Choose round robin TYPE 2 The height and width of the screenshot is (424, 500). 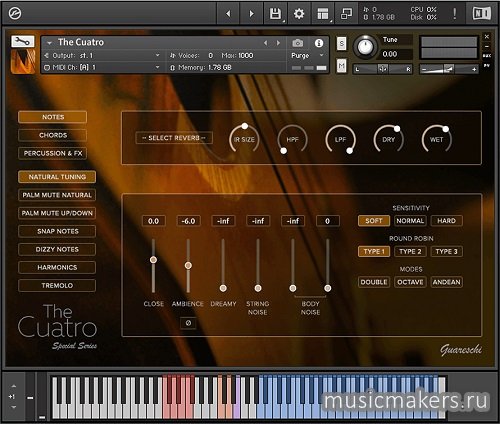click(x=410, y=251)
